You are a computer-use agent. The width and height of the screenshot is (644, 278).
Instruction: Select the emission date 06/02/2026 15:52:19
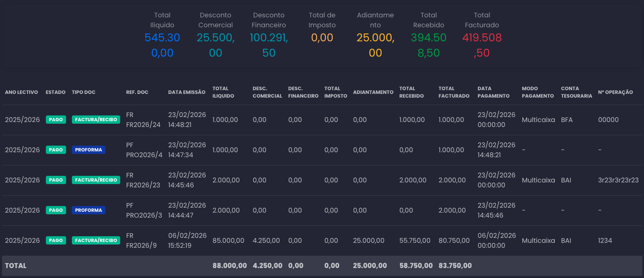pos(187,241)
